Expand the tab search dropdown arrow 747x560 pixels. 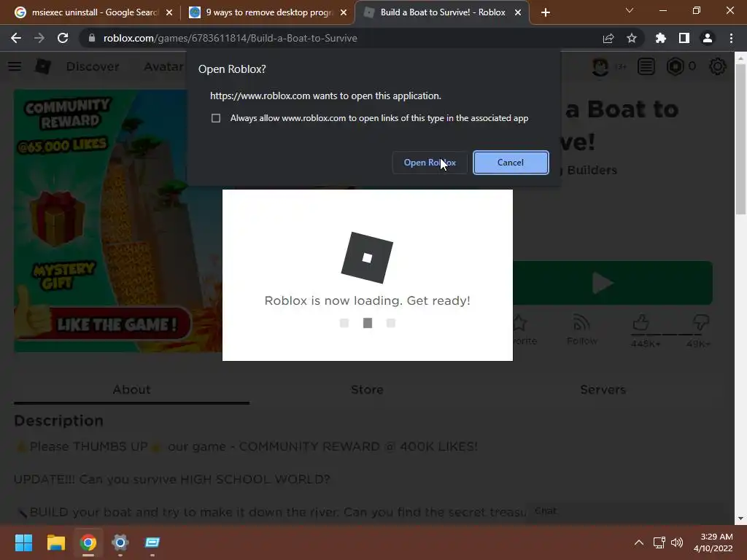point(630,10)
